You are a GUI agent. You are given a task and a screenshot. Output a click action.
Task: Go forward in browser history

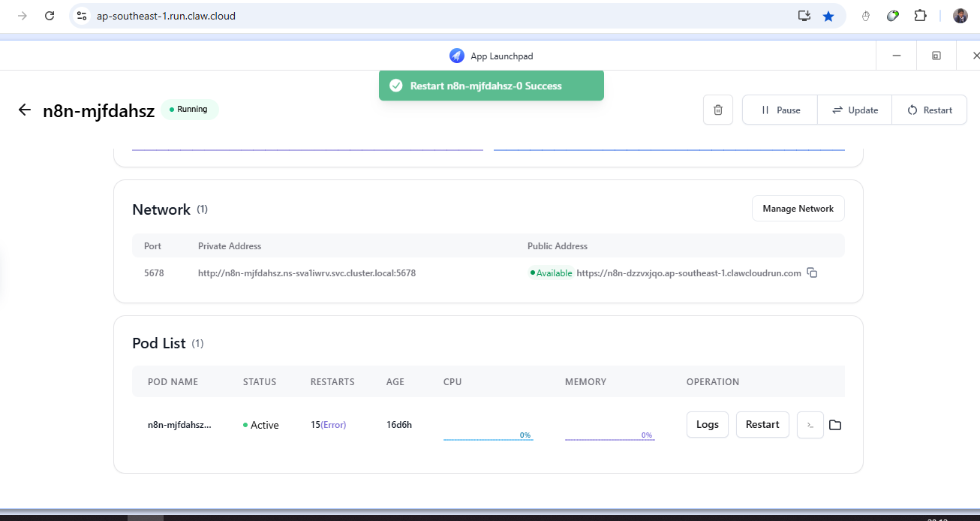[x=23, y=16]
